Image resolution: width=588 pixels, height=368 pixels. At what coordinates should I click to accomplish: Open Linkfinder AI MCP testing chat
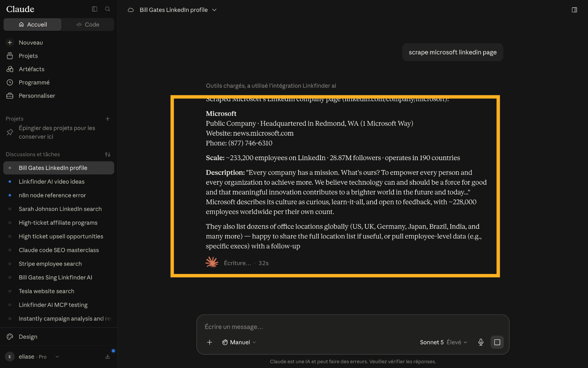[59, 305]
